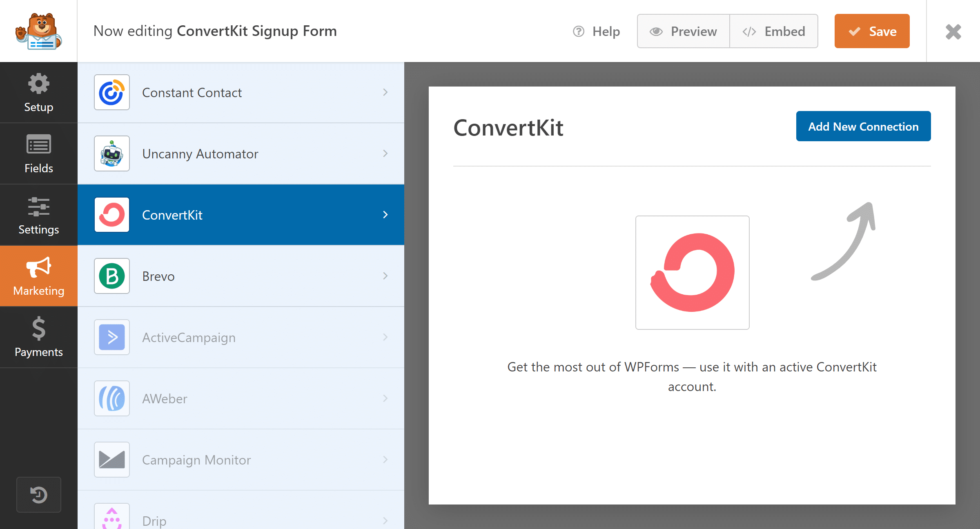Screen dimensions: 980x529
Task: Click the Setup gear icon
Action: [x=39, y=84]
